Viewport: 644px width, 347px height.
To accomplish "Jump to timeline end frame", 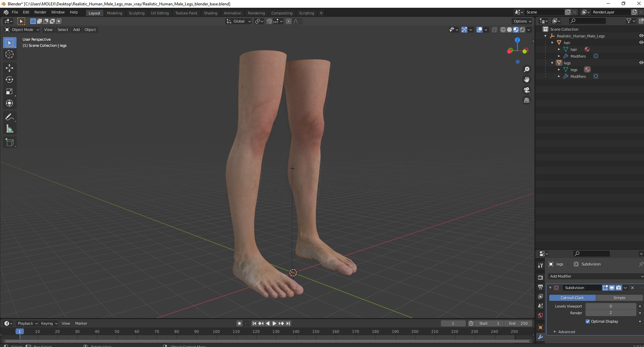I will pyautogui.click(x=288, y=323).
